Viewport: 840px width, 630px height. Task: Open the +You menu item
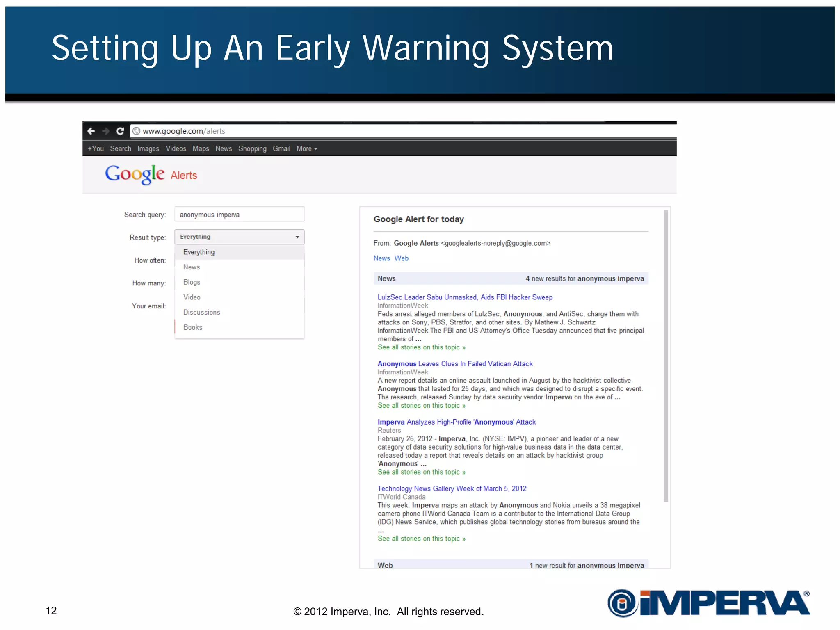(x=96, y=148)
